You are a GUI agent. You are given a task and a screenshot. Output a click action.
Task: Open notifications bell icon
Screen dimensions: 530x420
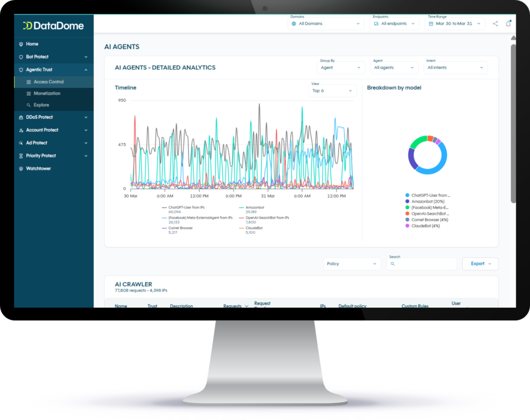508,24
